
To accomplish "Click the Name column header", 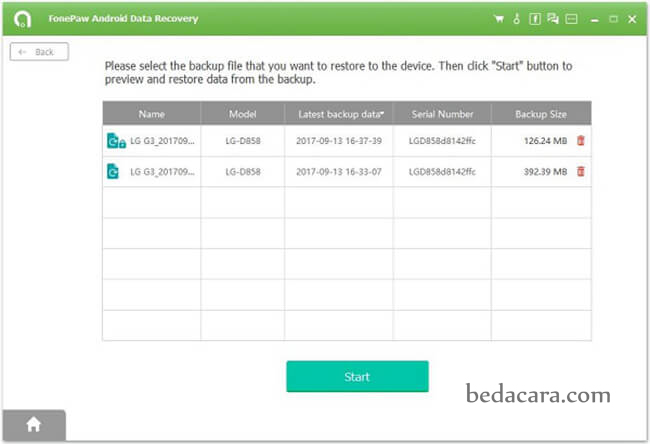I will pos(151,114).
